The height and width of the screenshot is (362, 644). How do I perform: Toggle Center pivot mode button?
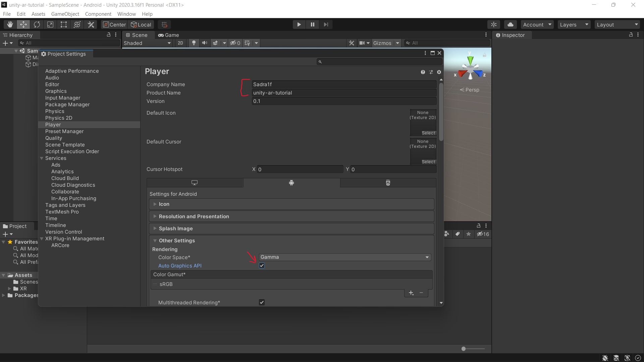point(114,24)
